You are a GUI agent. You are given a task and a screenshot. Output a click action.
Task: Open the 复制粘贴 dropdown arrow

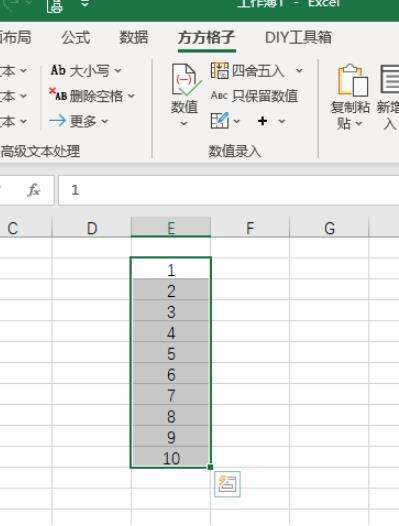tap(359, 124)
